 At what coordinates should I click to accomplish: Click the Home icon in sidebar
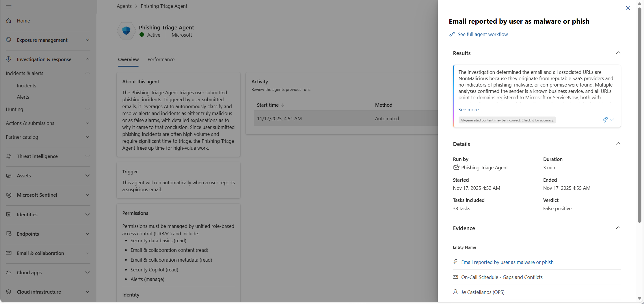pos(9,21)
